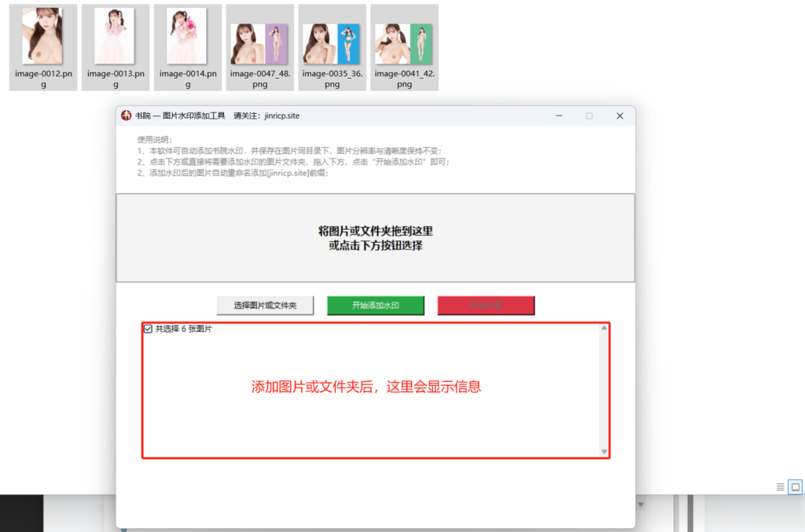Click the drag-and-drop zone for images
Screen dimensions: 805x532
click(x=374, y=238)
